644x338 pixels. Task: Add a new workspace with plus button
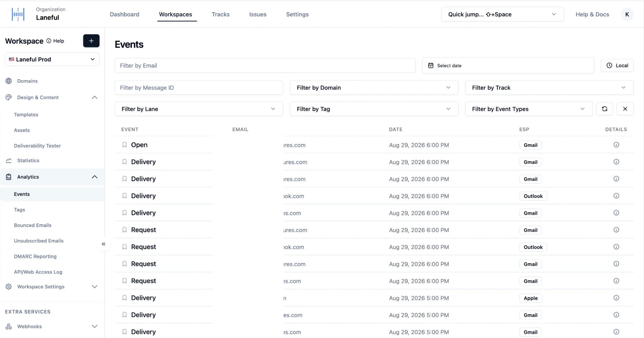pos(91,41)
